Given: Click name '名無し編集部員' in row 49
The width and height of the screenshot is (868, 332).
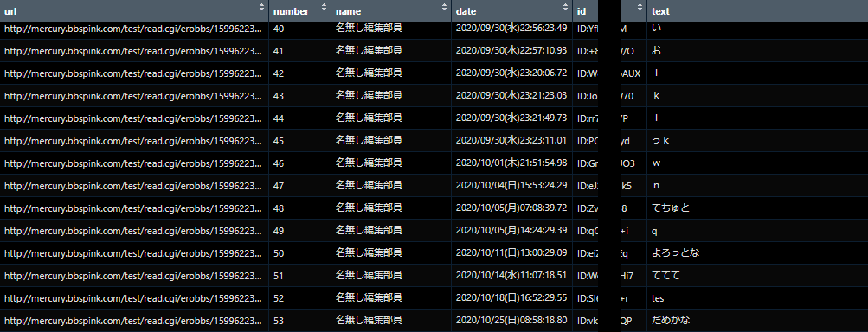Looking at the screenshot, I should click(369, 230).
